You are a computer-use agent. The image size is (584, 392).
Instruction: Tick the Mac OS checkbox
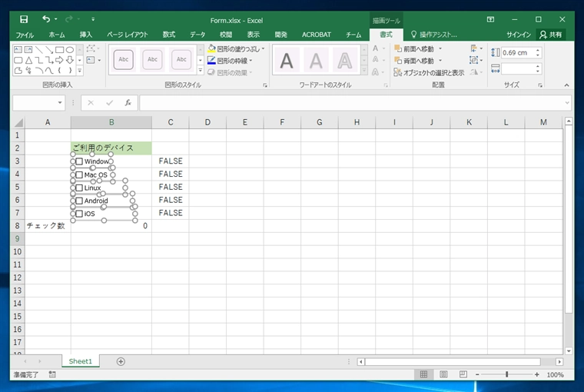click(79, 174)
